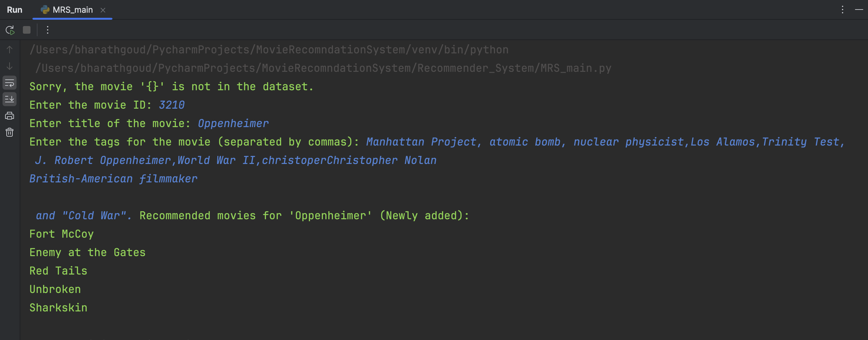Click the 'Fort McCoy' recommendation line
Image resolution: width=868 pixels, height=340 pixels.
(61, 234)
